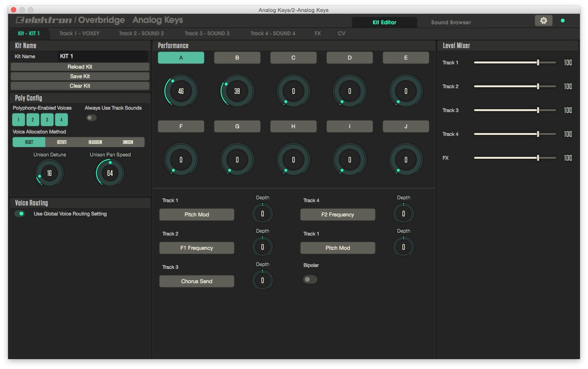
Task: Open the CV tab
Action: 342,33
